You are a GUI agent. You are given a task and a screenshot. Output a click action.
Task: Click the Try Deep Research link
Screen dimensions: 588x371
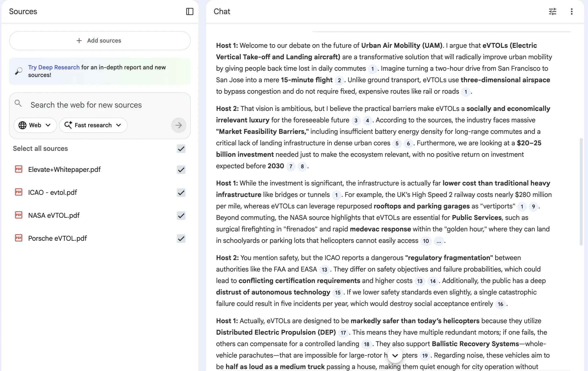coord(54,67)
